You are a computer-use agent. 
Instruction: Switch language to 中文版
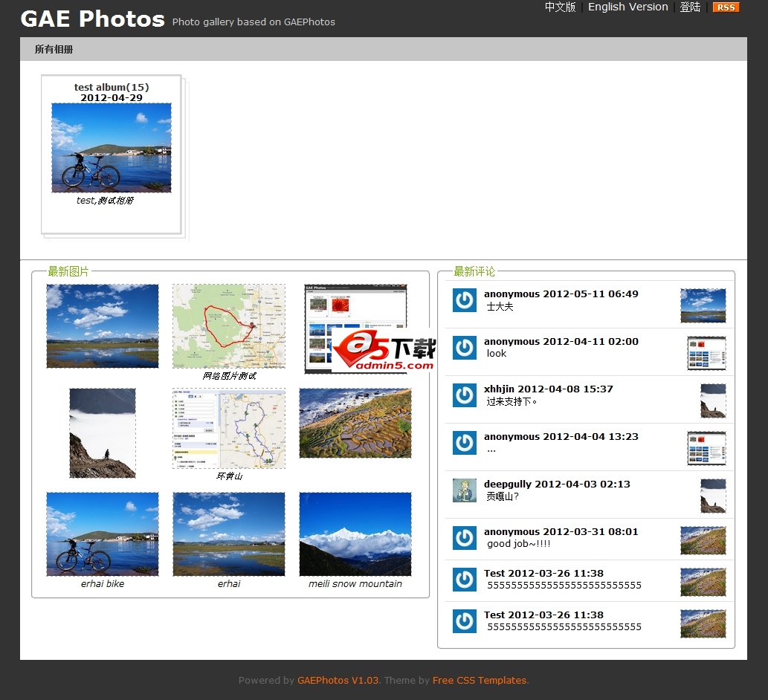[x=560, y=7]
